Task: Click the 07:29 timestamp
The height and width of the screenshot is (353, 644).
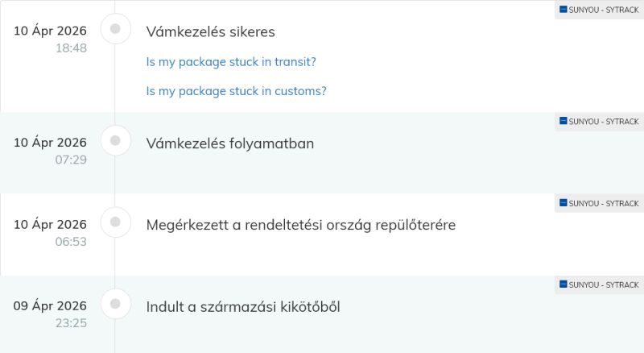Action: click(71, 160)
